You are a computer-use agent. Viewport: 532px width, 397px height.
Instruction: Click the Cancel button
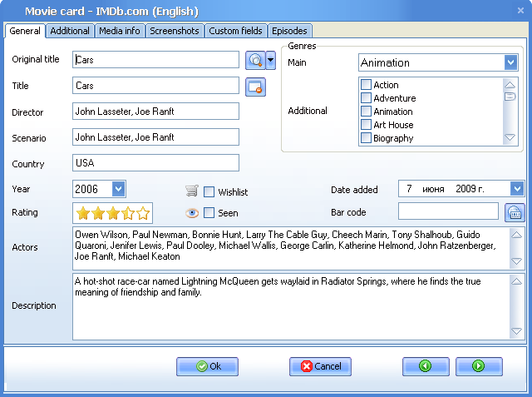pyautogui.click(x=320, y=366)
